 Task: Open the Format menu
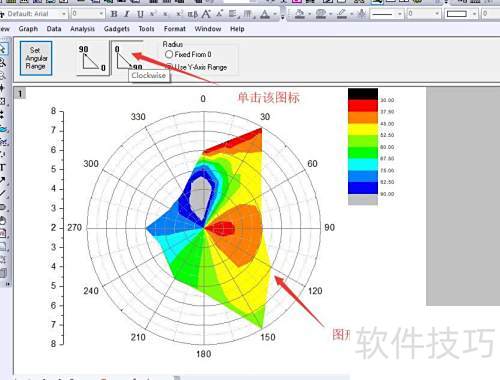tap(175, 29)
